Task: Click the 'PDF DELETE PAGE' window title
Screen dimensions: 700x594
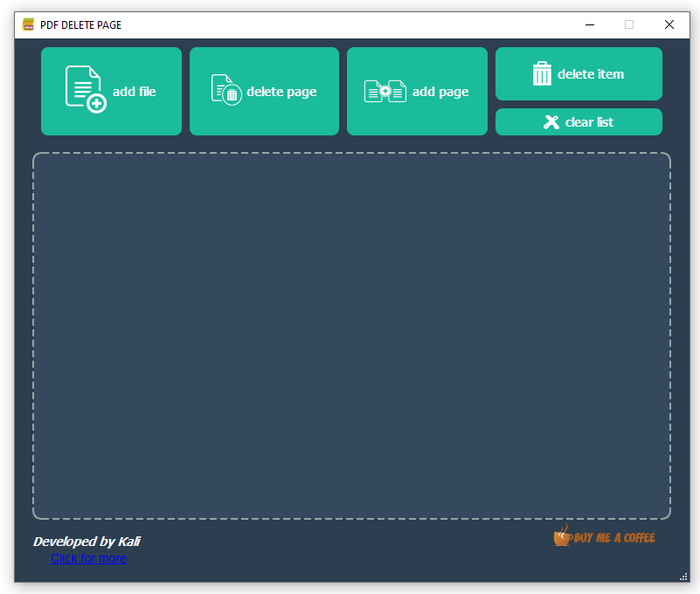Action: coord(81,25)
